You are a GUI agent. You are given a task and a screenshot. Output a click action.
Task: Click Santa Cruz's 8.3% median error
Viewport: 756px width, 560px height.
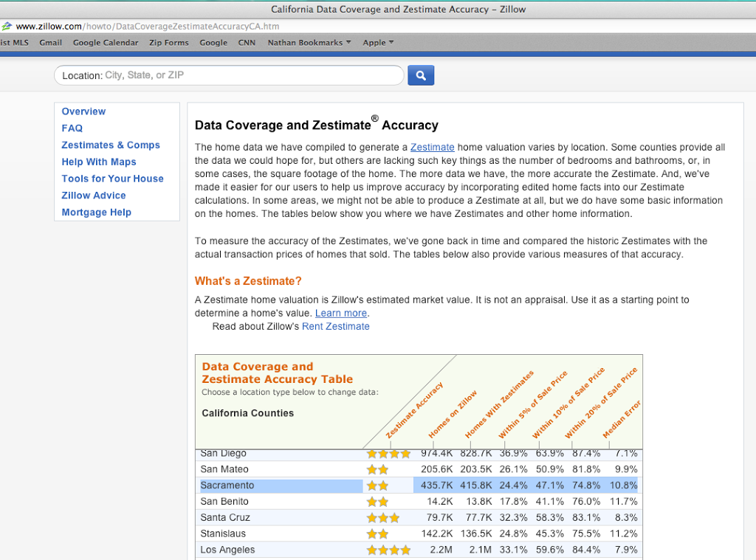626,518
